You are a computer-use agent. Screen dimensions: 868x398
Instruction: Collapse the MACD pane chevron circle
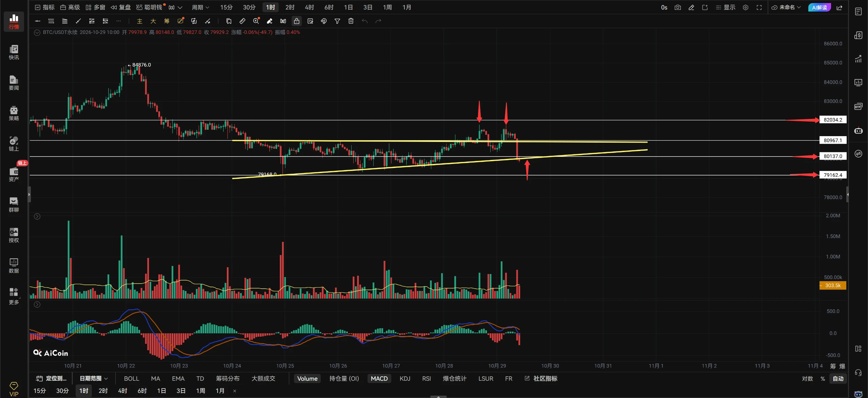(37, 305)
